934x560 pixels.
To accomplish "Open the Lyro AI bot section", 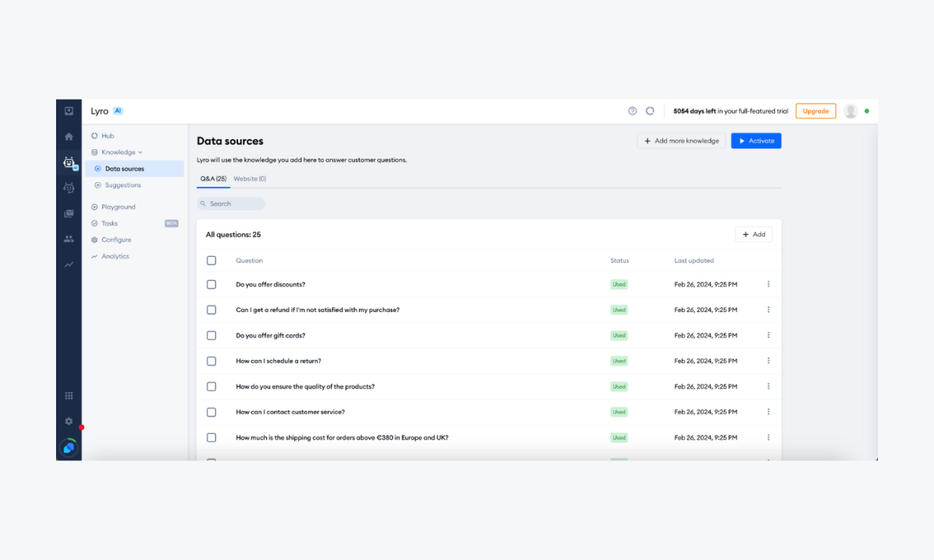I will coord(68,162).
